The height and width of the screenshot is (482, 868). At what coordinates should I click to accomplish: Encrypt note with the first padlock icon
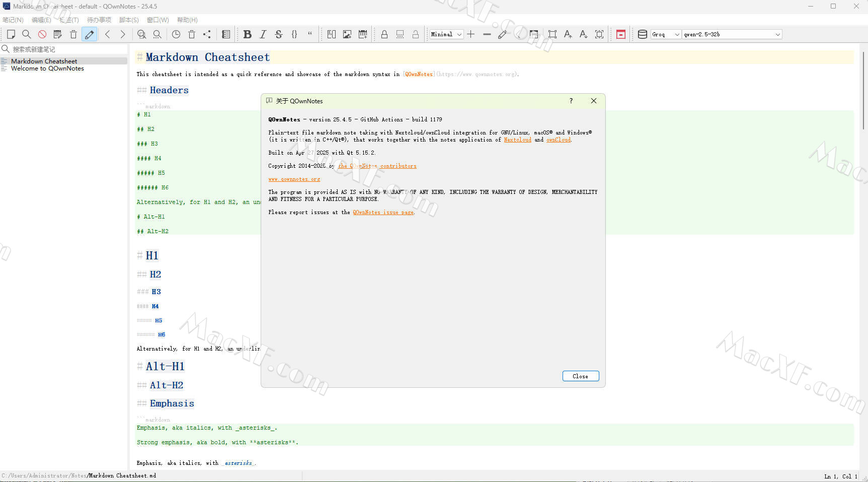[x=384, y=34]
